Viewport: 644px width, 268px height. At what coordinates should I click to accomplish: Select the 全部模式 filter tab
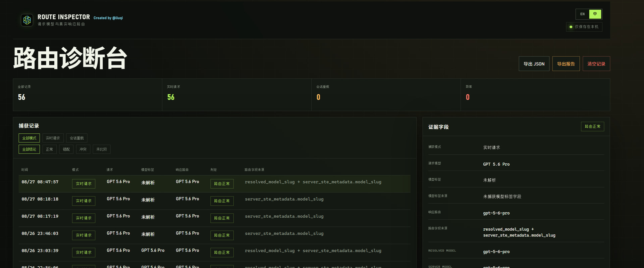(x=29, y=138)
